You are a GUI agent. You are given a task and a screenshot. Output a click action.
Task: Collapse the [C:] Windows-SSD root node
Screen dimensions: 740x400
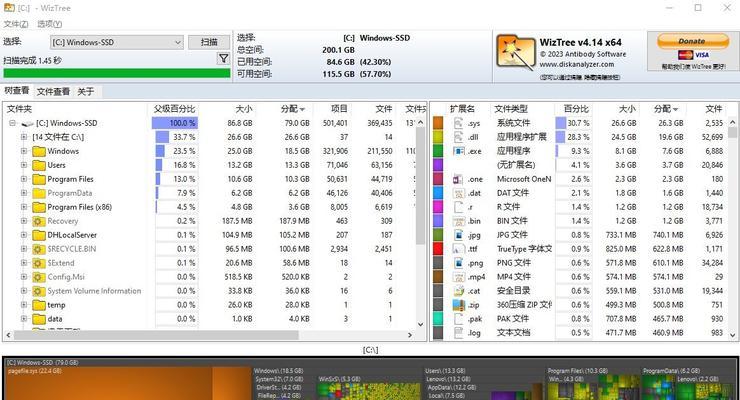(x=12, y=123)
